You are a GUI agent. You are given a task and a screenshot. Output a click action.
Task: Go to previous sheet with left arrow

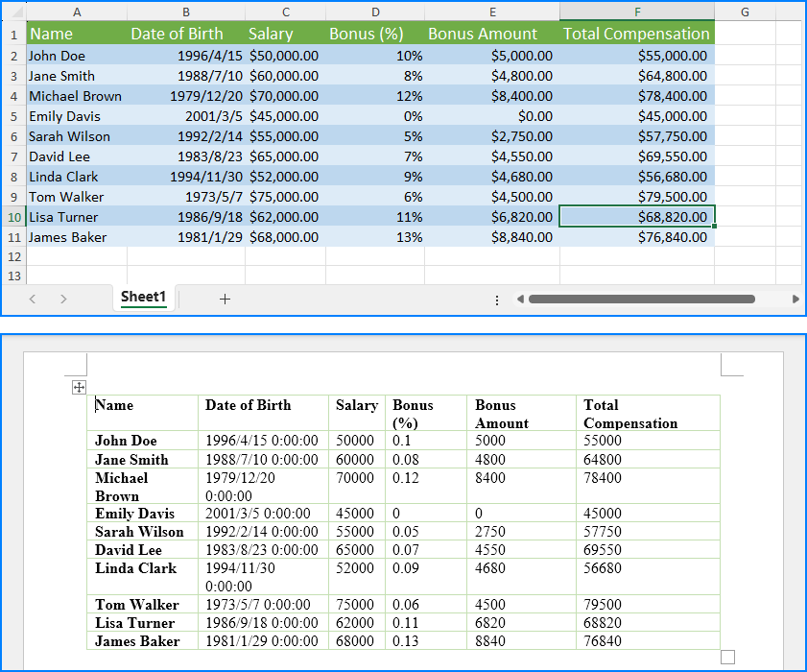click(x=33, y=299)
